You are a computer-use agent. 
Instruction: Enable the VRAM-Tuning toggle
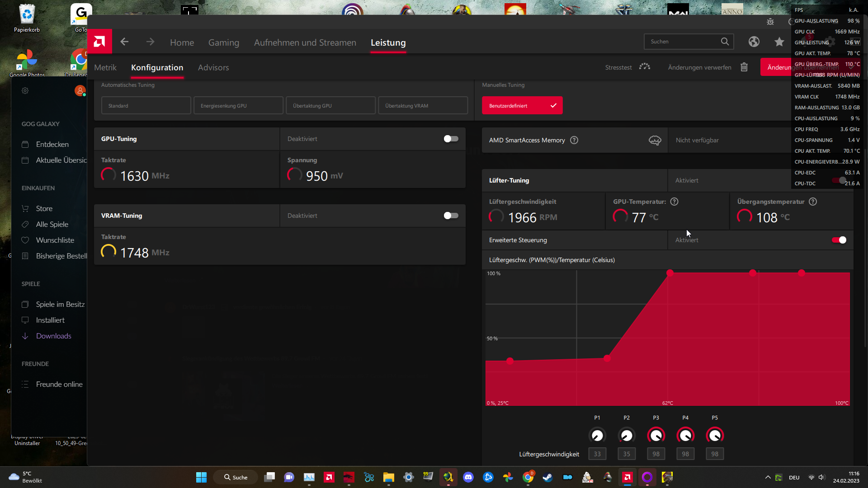pyautogui.click(x=451, y=216)
